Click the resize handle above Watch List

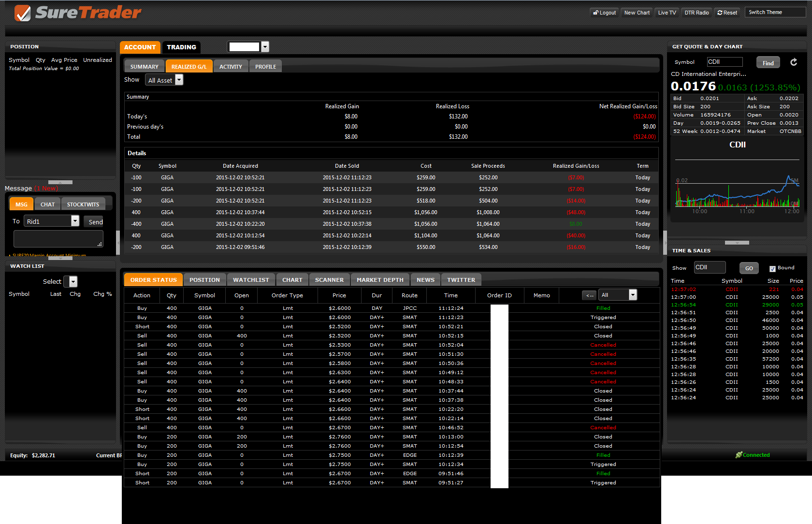click(60, 258)
